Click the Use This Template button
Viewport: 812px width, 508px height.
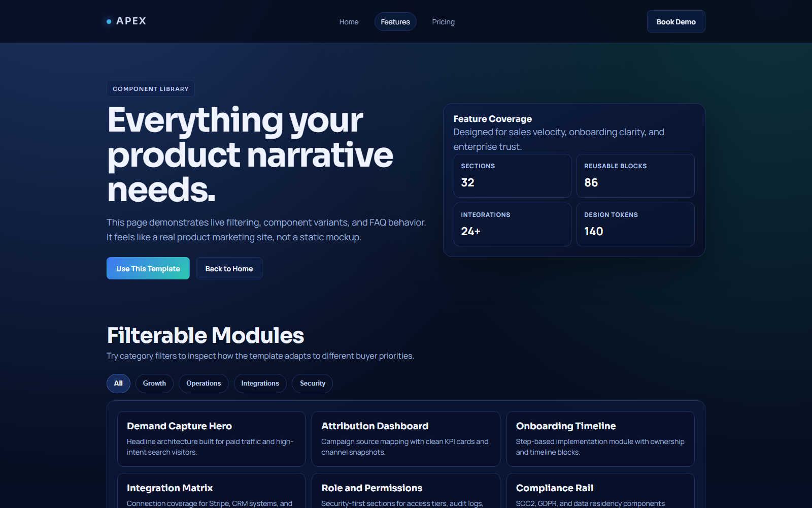[x=148, y=268]
